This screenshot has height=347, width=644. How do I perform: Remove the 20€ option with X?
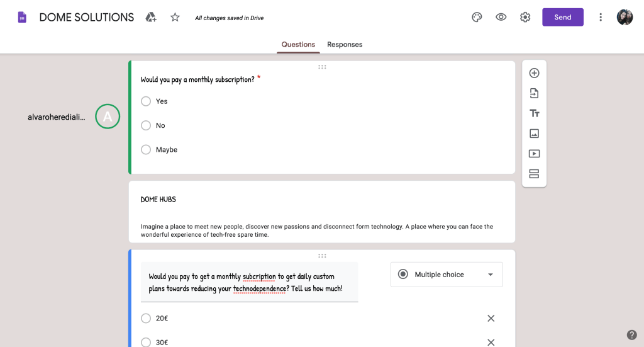click(491, 319)
